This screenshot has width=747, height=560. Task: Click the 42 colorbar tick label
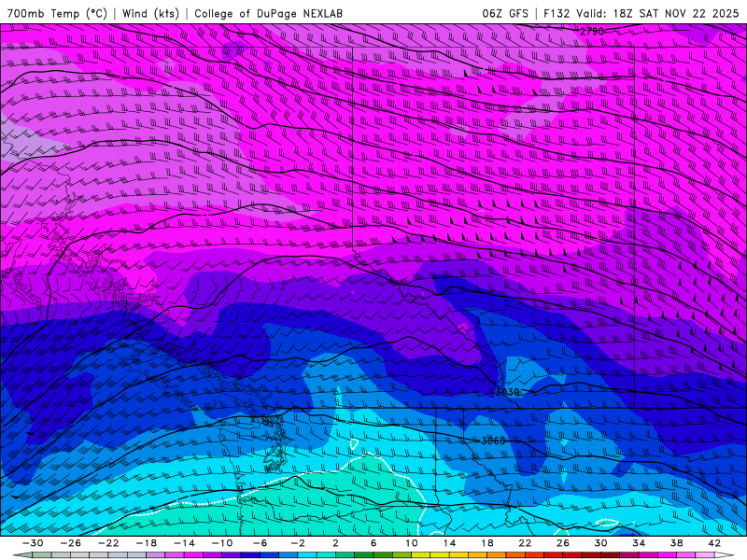[x=714, y=543]
